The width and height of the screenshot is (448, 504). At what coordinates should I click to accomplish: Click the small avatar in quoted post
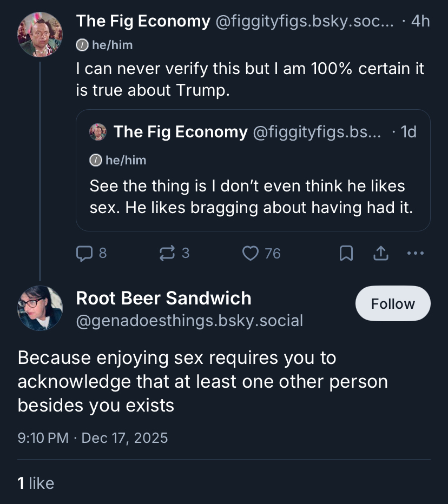pyautogui.click(x=98, y=132)
